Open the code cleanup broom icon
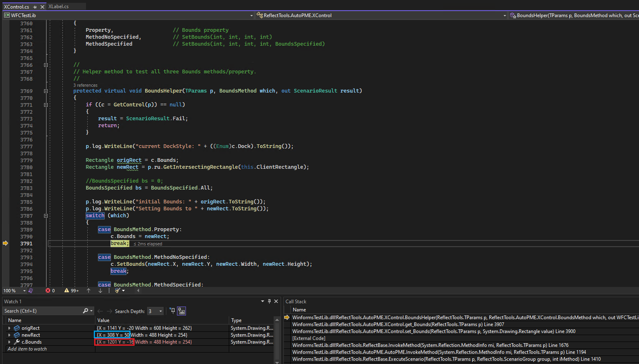Viewport: 639px width, 364px height. point(117,291)
